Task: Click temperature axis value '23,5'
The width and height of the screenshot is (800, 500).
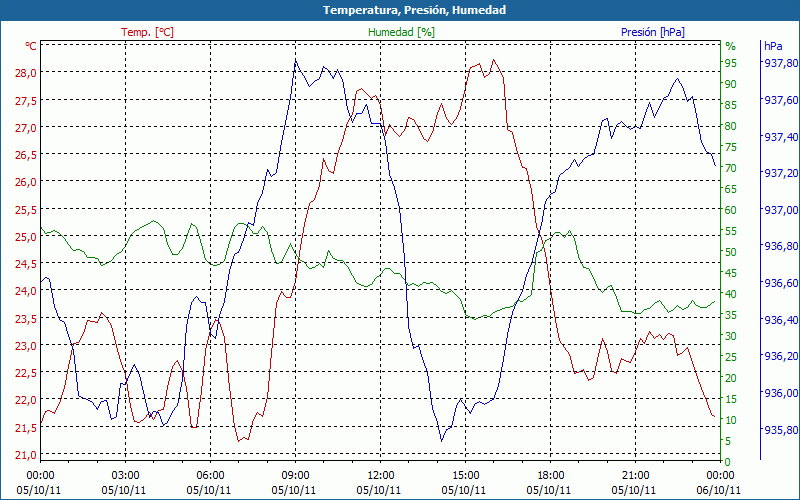Action: point(26,319)
